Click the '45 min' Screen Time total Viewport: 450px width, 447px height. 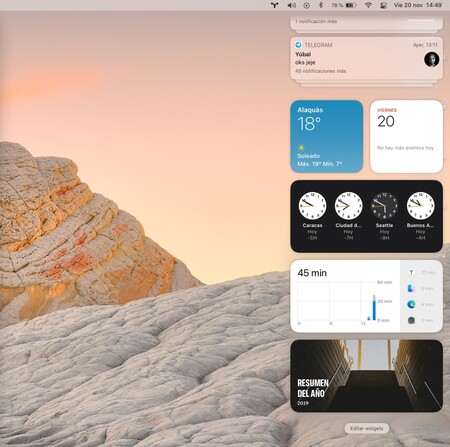pyautogui.click(x=312, y=273)
